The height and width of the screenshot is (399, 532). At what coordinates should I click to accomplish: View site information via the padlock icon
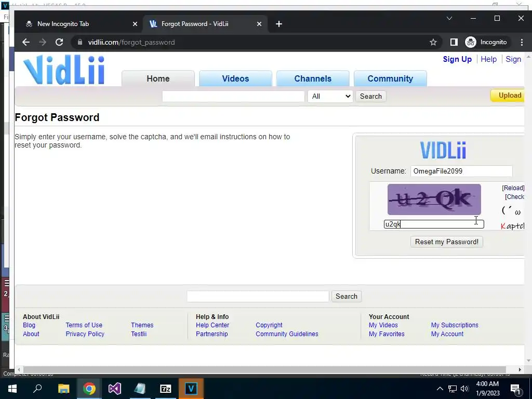coord(80,42)
